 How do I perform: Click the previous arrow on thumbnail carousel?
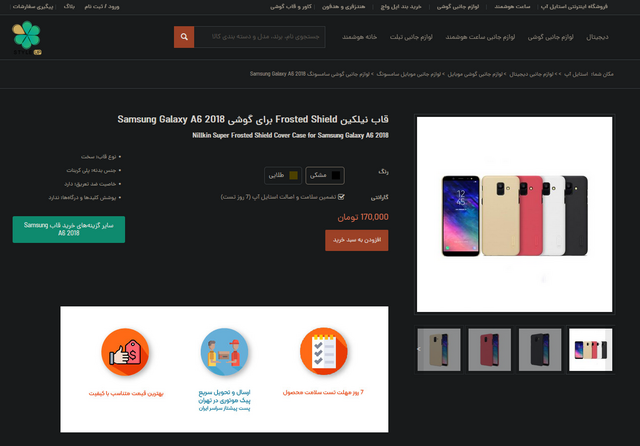(419, 349)
